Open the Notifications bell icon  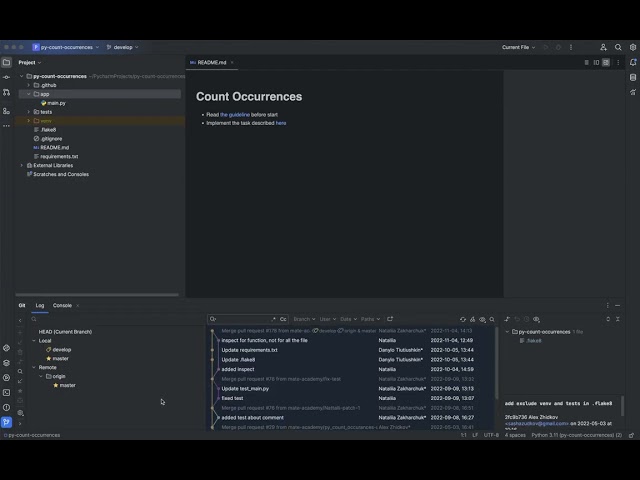(633, 62)
